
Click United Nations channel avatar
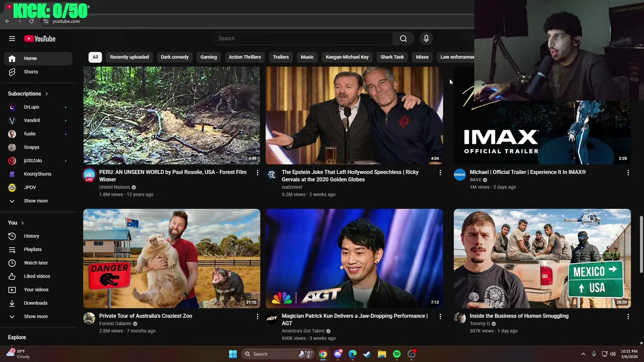pos(89,174)
